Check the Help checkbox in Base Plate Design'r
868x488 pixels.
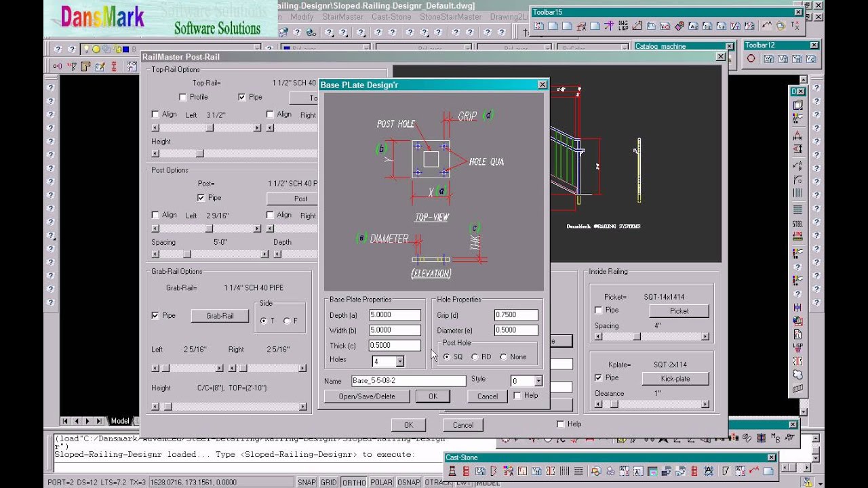[517, 396]
